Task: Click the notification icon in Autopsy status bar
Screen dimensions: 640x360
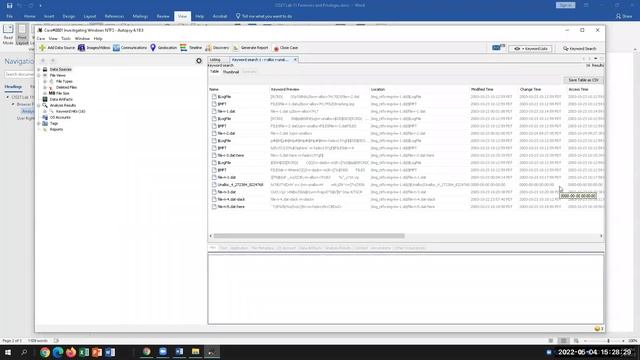Action: coord(598,329)
